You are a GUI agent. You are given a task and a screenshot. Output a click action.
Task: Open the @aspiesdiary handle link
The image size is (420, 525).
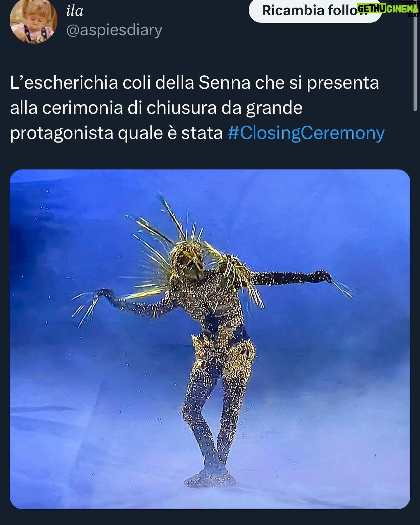pos(114,30)
